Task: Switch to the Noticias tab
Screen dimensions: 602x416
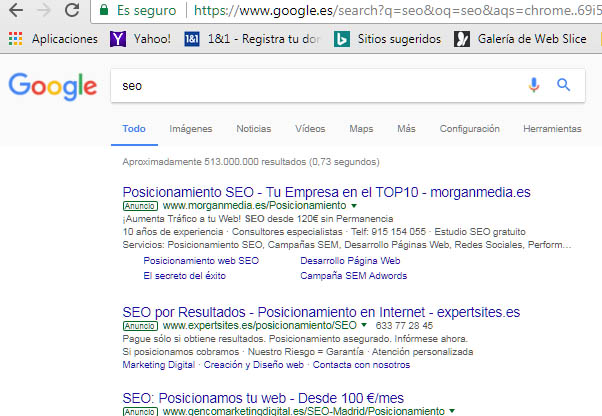Action: pyautogui.click(x=253, y=129)
